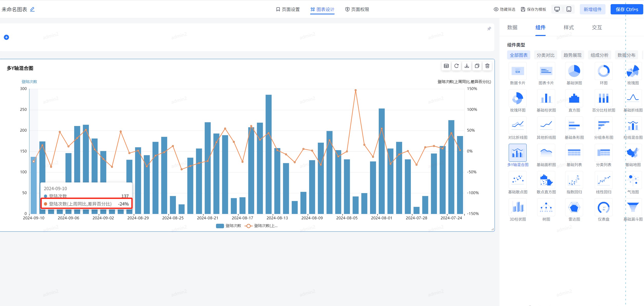Select the 数据卡片 component
644x306 pixels.
click(518, 74)
